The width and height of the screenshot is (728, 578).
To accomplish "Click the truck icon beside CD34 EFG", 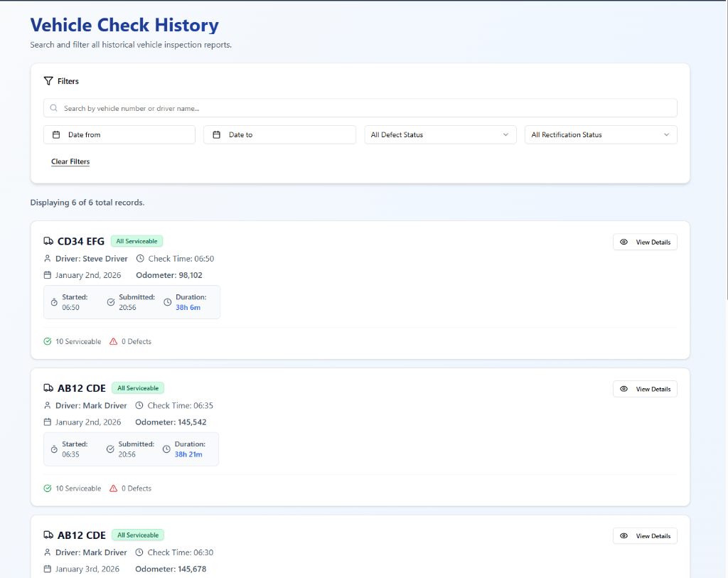I will (48, 241).
